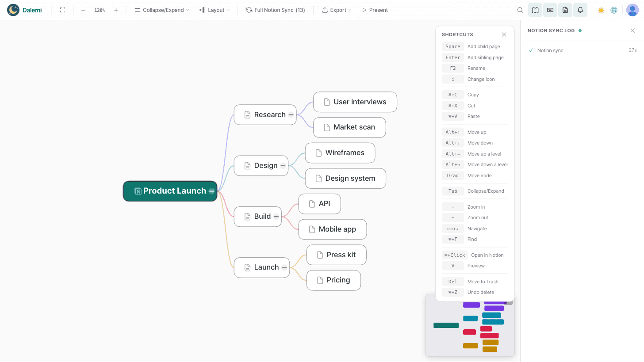Toggle the keyboard shortcuts panel icon
Screen dimensions: 644x362
pyautogui.click(x=550, y=10)
